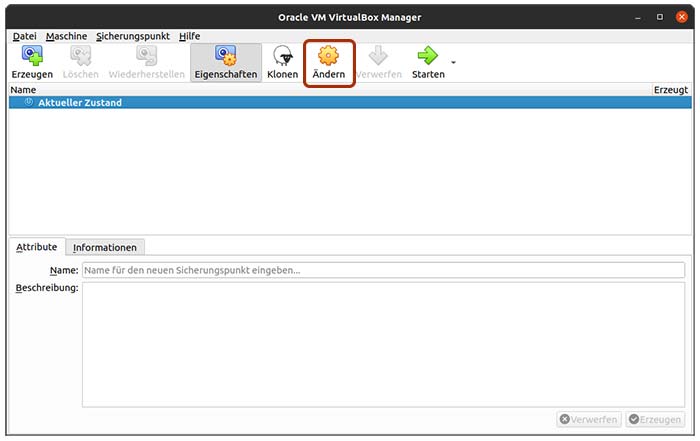
Task: Focus the snapshot Name input field
Action: 383,270
